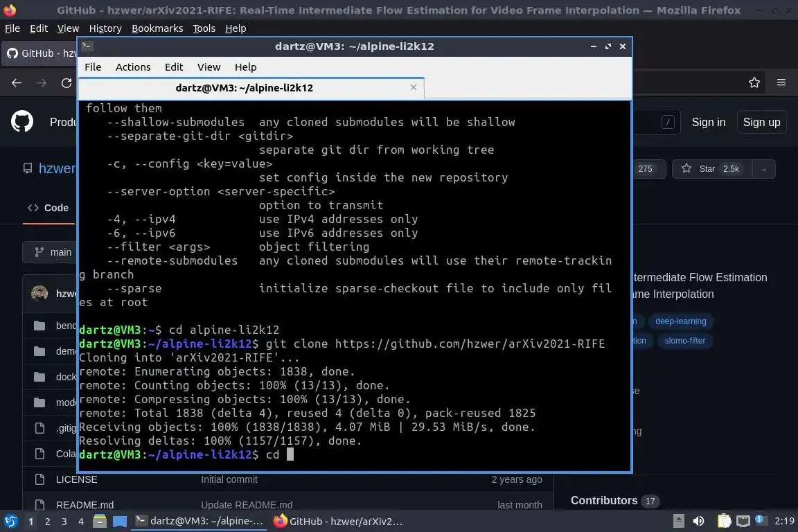The image size is (798, 532).
Task: Click Sign up on GitHub
Action: [x=761, y=122]
